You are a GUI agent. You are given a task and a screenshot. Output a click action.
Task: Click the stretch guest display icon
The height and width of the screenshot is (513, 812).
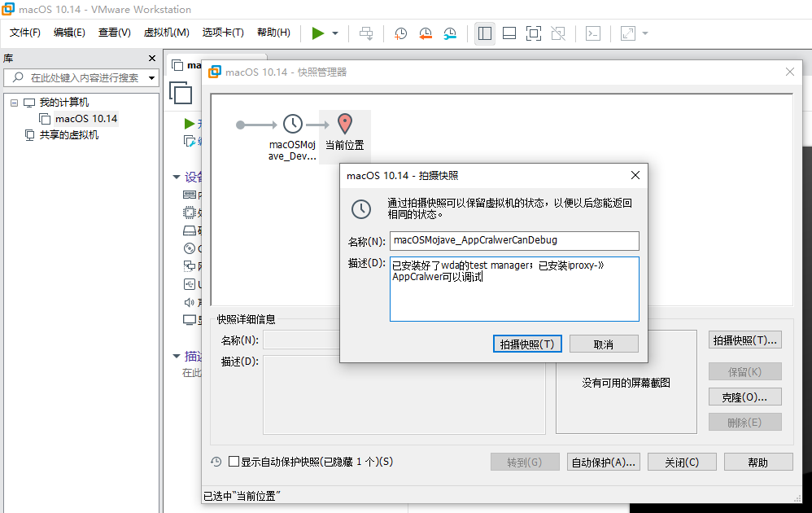click(627, 33)
